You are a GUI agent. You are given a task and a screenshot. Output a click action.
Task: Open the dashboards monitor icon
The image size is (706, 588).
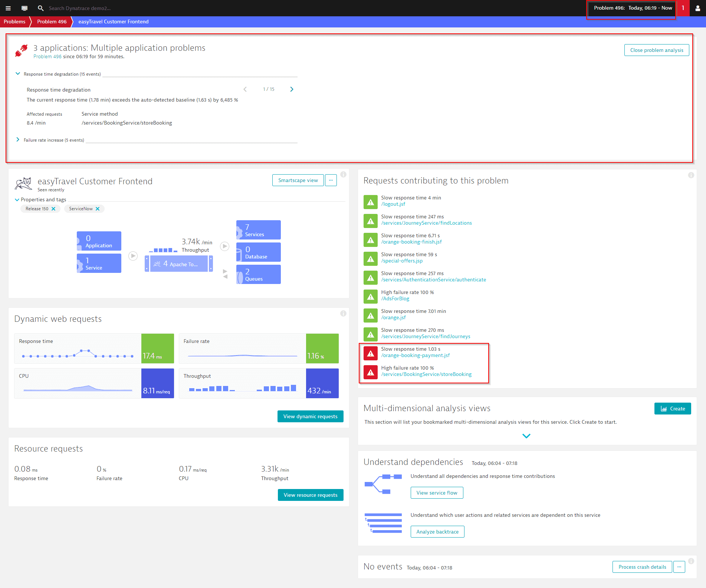click(24, 8)
